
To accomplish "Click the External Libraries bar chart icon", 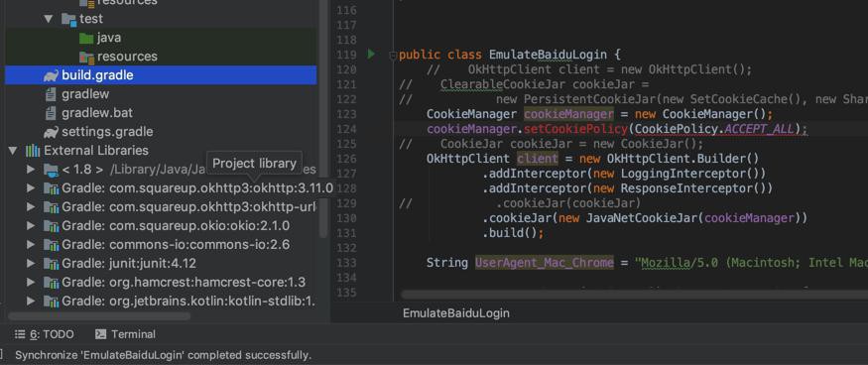I will click(33, 151).
